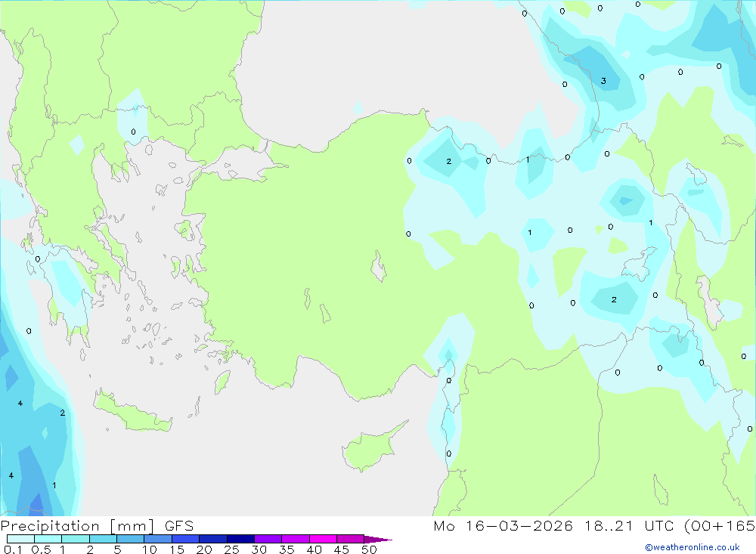756x554 pixels.
Task: Click the '35' legend scale label
Action: (287, 549)
